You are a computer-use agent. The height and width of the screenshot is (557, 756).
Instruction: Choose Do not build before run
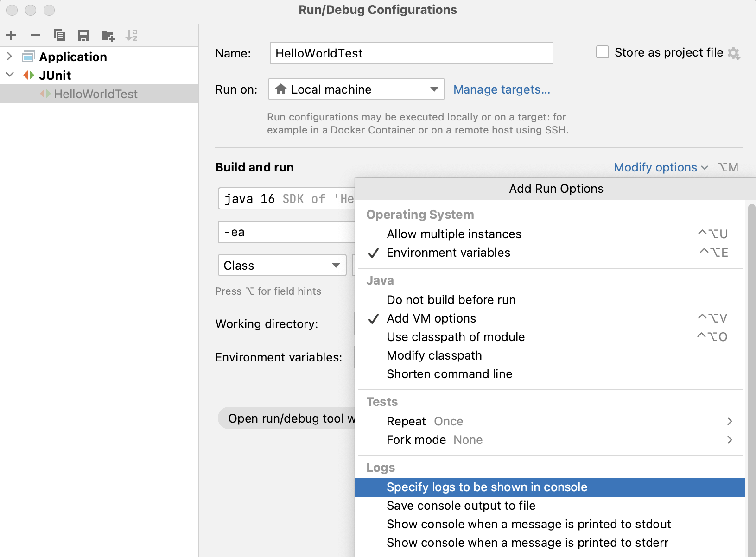[x=550, y=300]
